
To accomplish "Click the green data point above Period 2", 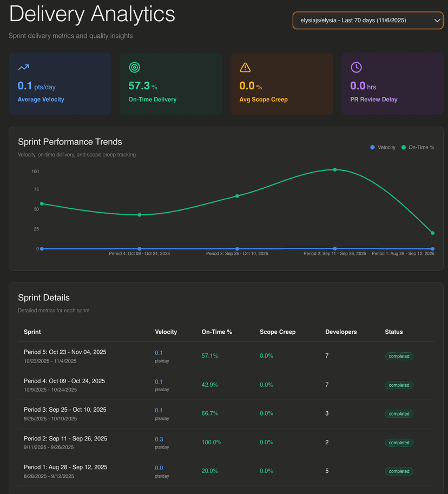I will (x=335, y=170).
